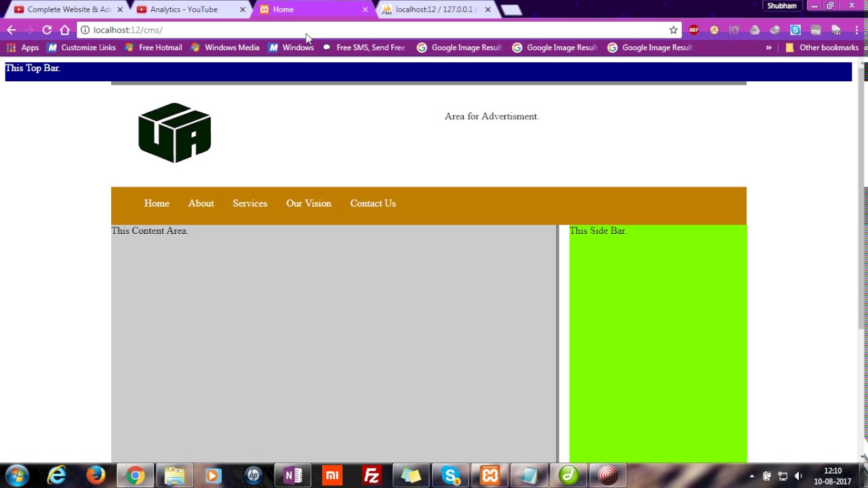Viewport: 868px width, 488px height.
Task: Open the About page link
Action: (201, 203)
